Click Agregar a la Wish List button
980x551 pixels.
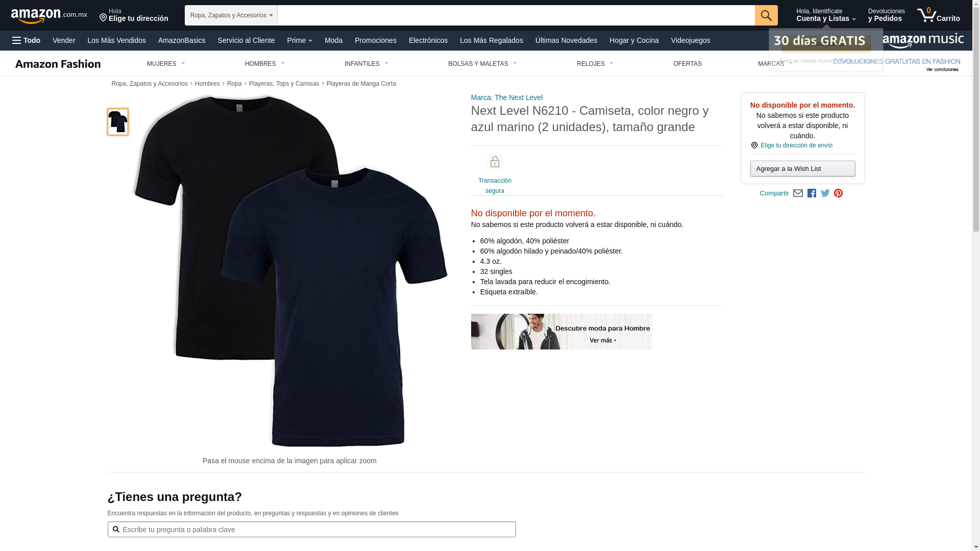(802, 169)
